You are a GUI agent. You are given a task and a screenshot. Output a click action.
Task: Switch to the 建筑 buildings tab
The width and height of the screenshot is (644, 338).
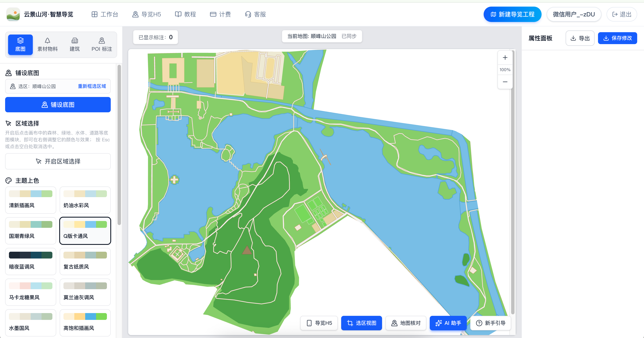pos(75,45)
